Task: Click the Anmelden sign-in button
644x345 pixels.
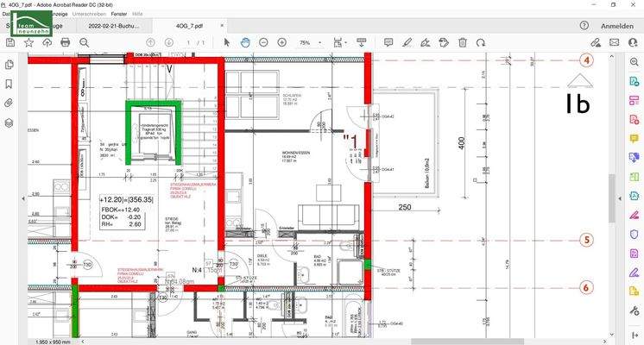Action: [x=616, y=27]
